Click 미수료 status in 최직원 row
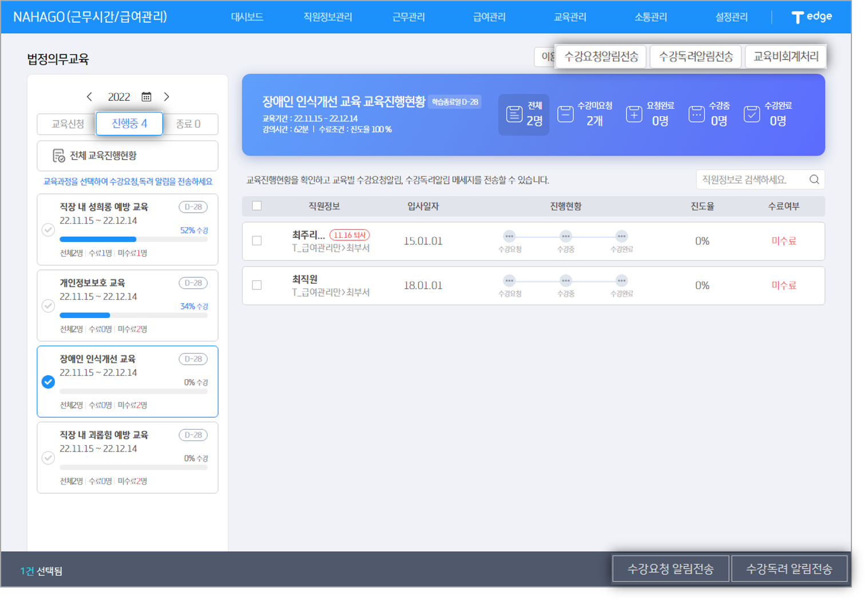Image resolution: width=868 pixels, height=603 pixels. click(x=783, y=285)
